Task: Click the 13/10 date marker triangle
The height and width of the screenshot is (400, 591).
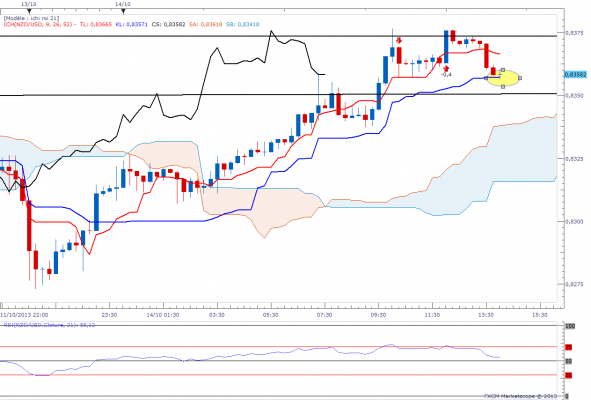Action: (x=29, y=11)
